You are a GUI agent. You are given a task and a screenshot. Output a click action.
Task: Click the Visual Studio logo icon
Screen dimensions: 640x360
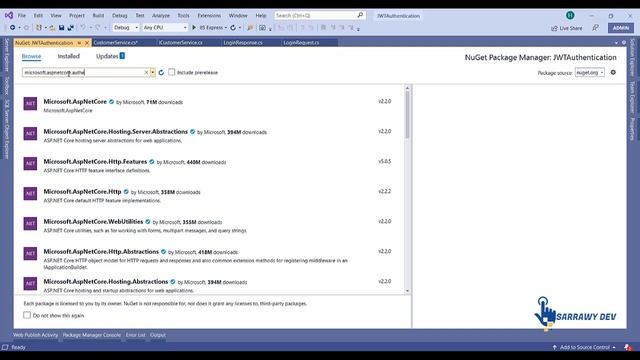9,15
